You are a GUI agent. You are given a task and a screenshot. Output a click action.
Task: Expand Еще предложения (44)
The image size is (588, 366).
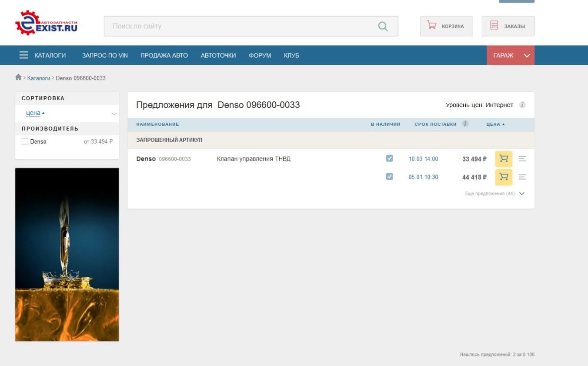point(495,194)
